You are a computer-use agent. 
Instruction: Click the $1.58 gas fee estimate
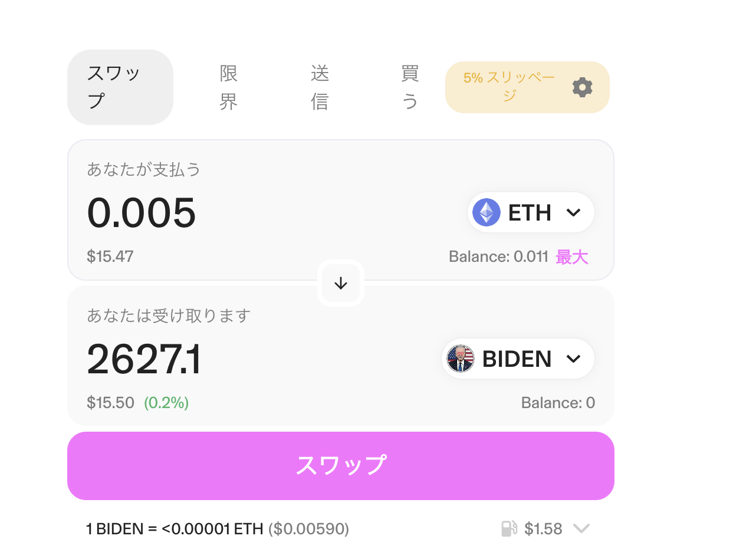pos(544,529)
